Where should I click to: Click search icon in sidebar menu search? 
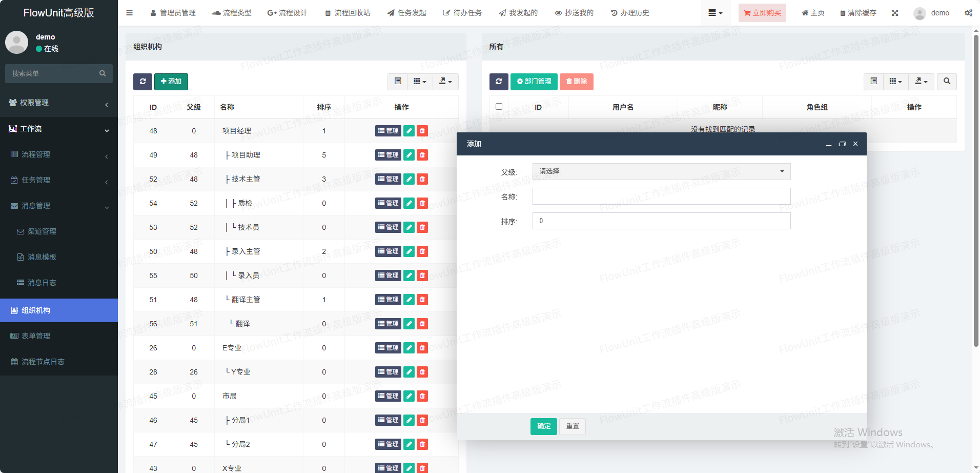[103, 73]
